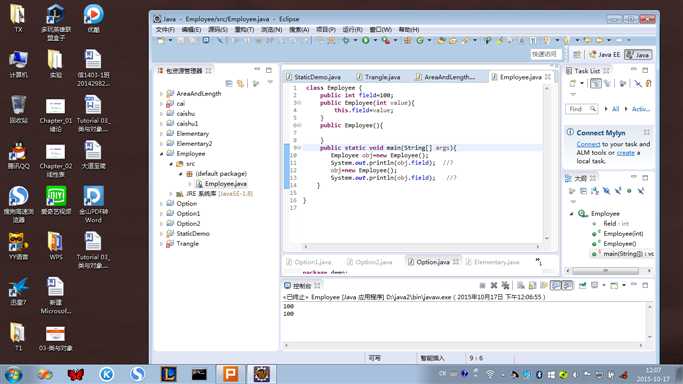Click the Open Perspective icon beside Java EE
Image resolution: width=683 pixels, height=384 pixels.
(577, 54)
